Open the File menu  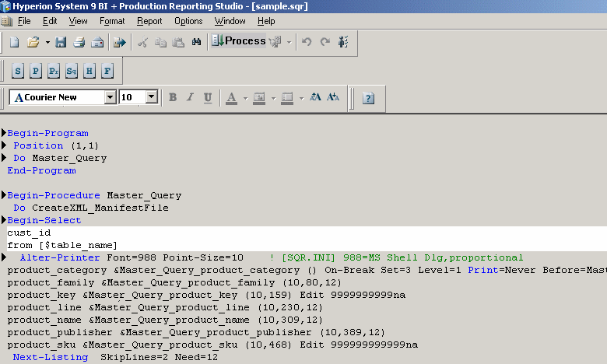tap(24, 21)
